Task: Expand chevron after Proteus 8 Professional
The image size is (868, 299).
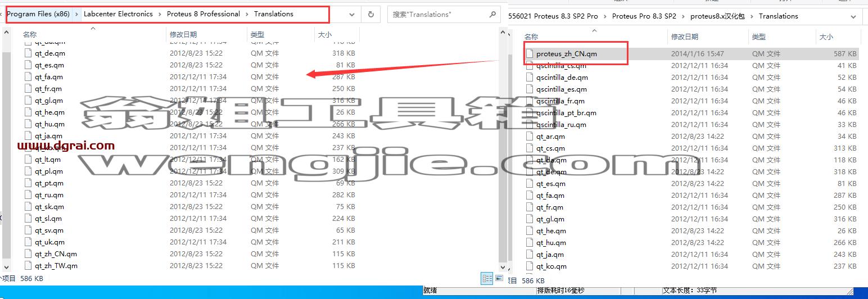Action: pos(247,14)
